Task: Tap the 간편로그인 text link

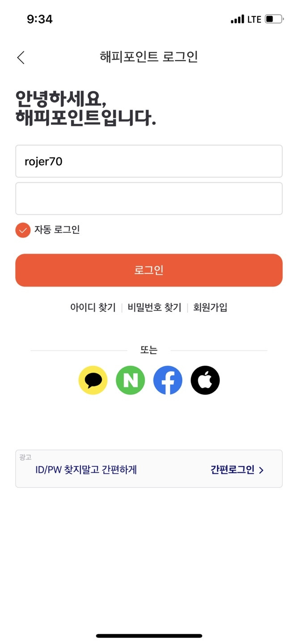Action: click(x=232, y=470)
